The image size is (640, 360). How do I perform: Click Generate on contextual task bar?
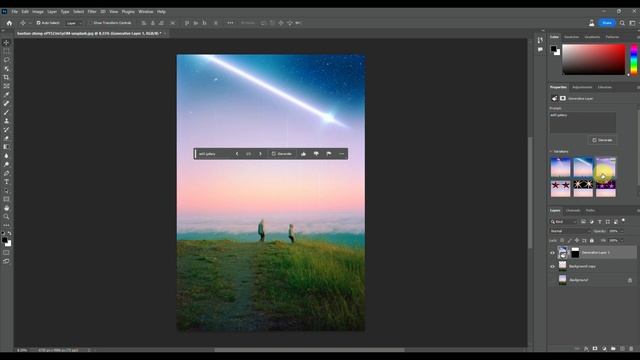point(282,154)
